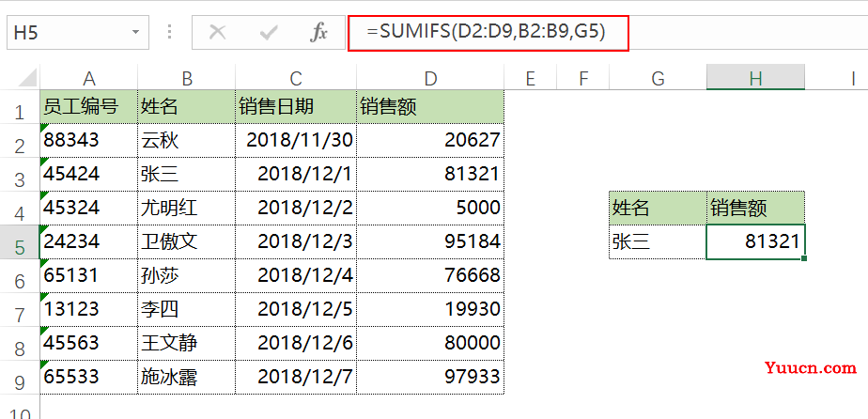Click cell containing 王文静
This screenshot has height=419, width=868.
(x=187, y=343)
